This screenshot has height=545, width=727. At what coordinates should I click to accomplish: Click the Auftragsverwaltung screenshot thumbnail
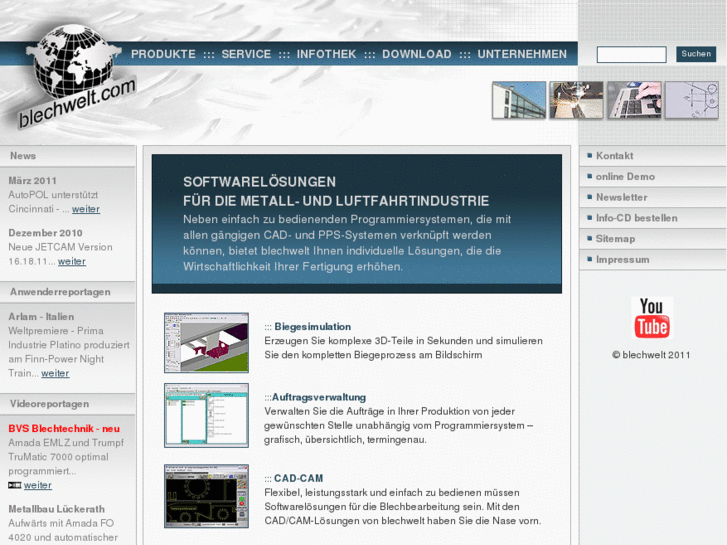point(206,416)
